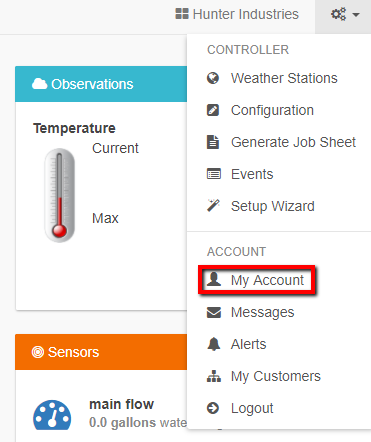Click the hierarchy icon for My Customers

coord(214,376)
